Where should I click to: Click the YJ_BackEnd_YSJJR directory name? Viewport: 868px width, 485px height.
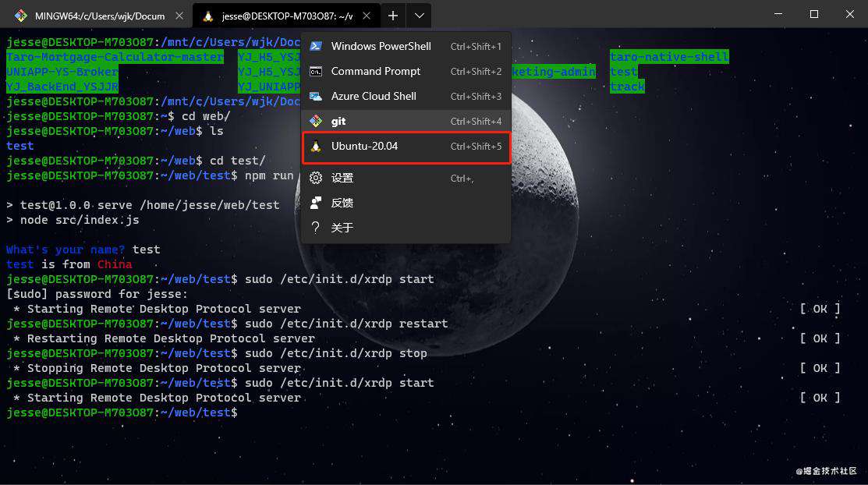click(62, 87)
